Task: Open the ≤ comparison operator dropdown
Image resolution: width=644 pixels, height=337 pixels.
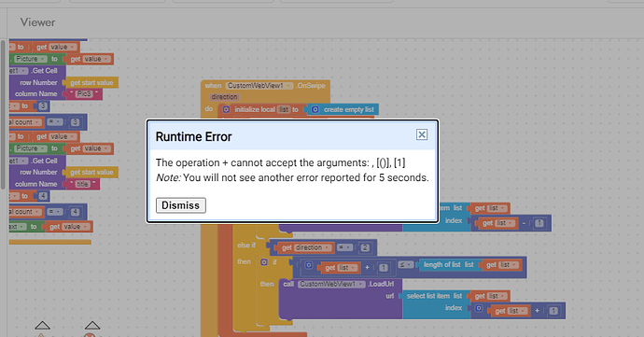Action: [405, 265]
